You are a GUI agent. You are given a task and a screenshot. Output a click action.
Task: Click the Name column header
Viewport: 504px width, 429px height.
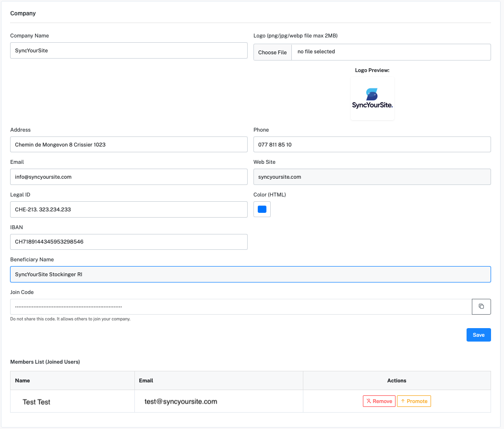[23, 380]
